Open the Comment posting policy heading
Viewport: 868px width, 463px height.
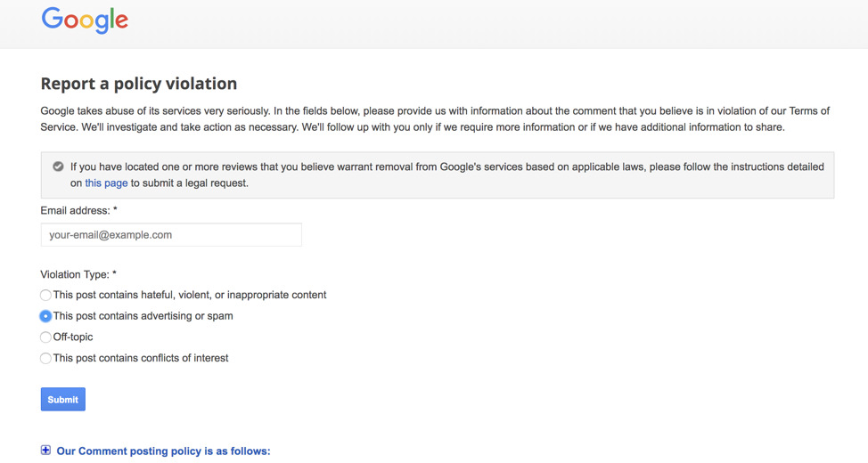[x=163, y=451]
